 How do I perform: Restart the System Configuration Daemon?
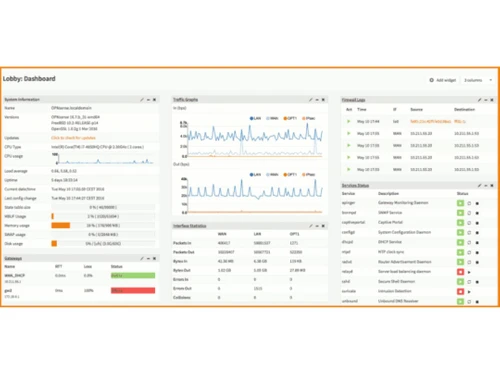pyautogui.click(x=469, y=232)
